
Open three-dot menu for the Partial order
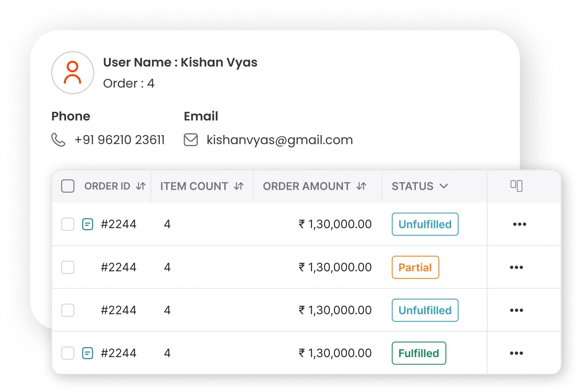pyautogui.click(x=516, y=267)
